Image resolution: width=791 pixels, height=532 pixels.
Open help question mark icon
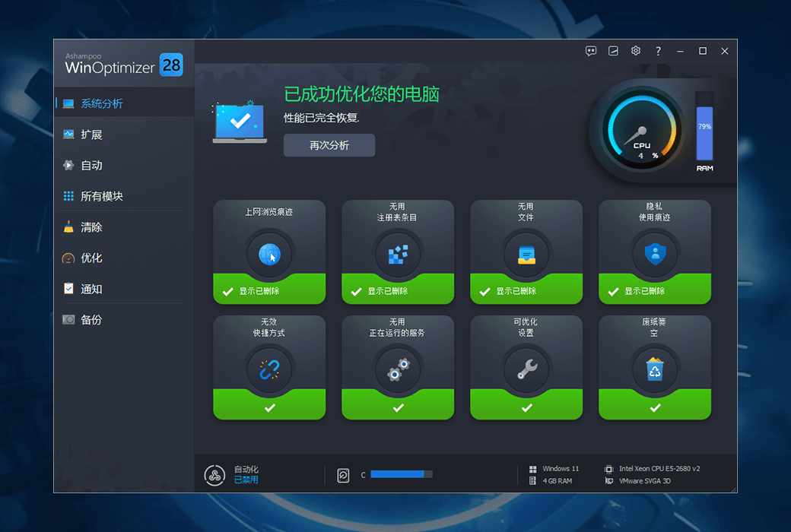(658, 51)
